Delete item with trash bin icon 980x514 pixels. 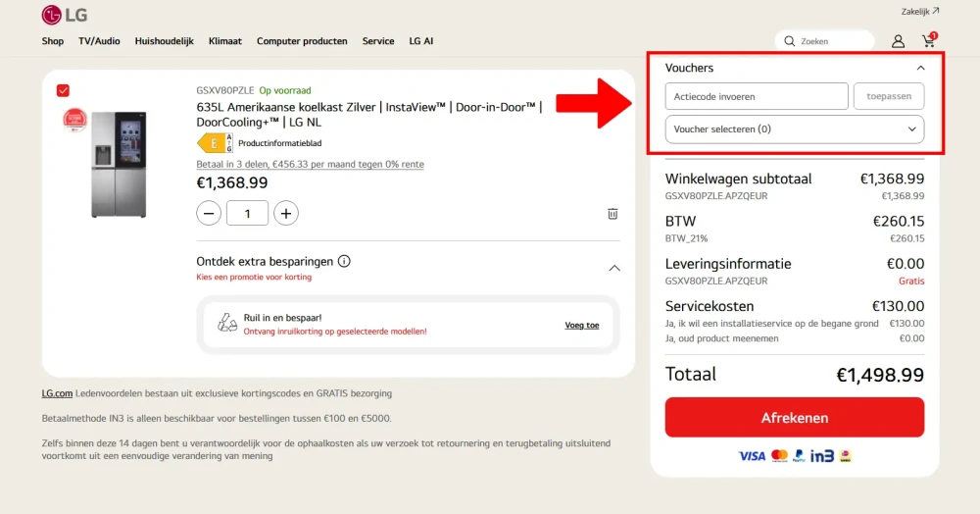tap(612, 213)
